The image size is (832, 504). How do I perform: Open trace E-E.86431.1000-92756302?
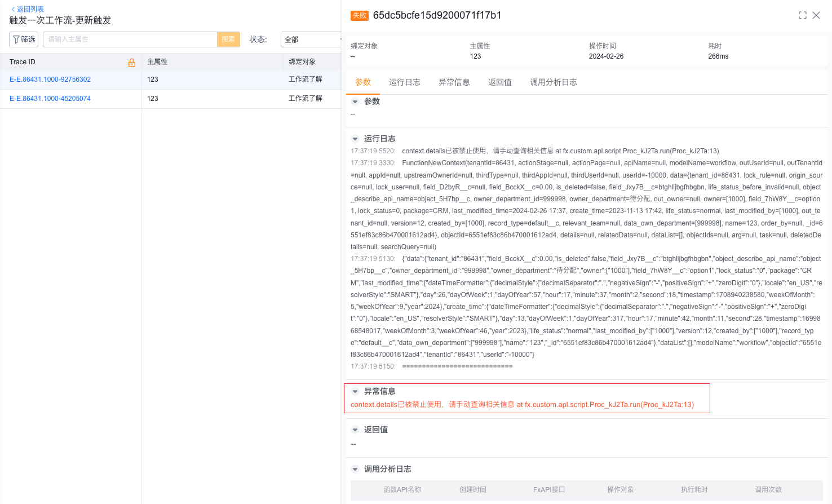(50, 79)
